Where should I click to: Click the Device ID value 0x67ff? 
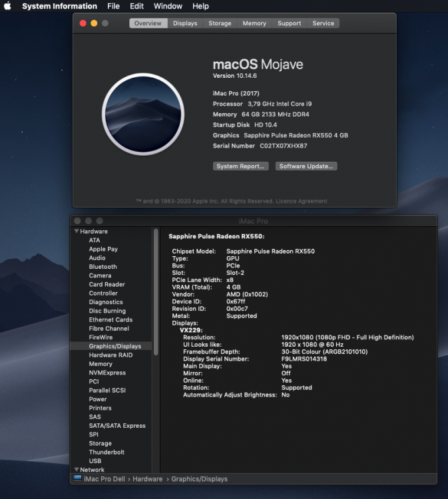pyautogui.click(x=236, y=301)
